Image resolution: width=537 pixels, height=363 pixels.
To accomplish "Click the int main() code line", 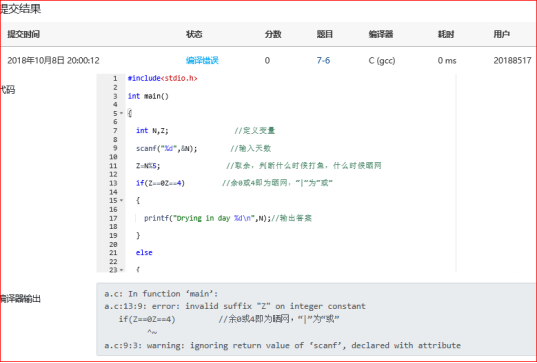I will [148, 96].
